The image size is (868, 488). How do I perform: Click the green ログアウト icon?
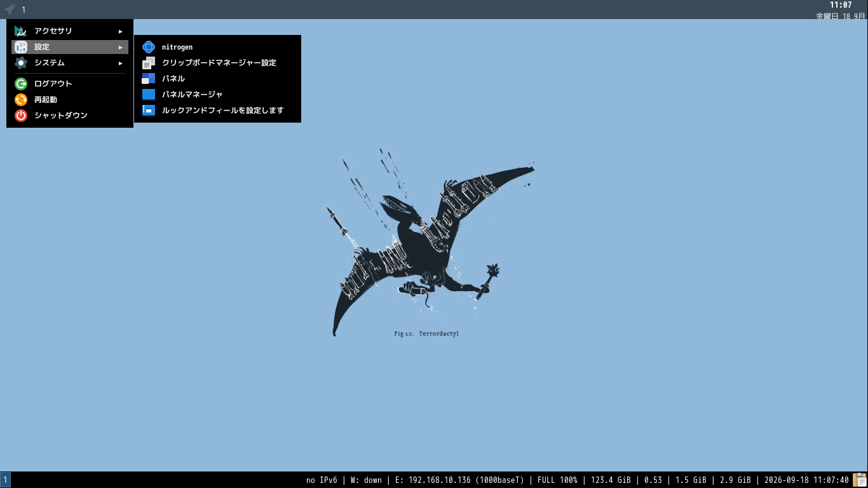(x=21, y=84)
